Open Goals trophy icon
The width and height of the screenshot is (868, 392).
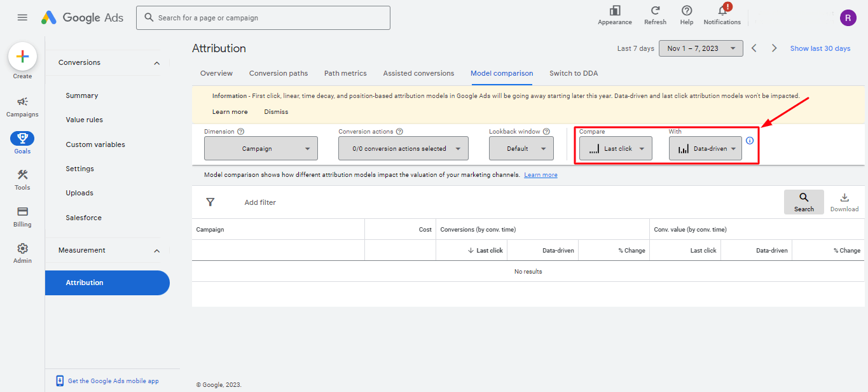coord(22,138)
